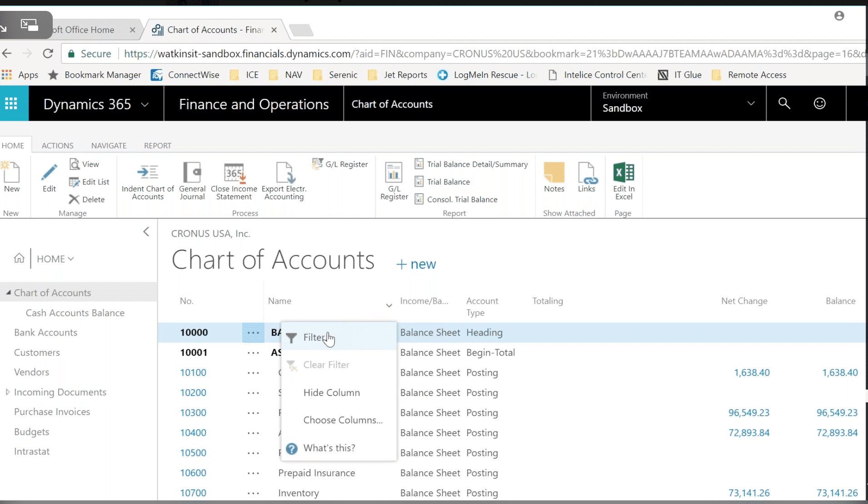This screenshot has width=868, height=504.
Task: Open G/L Register in Process group
Action: (x=340, y=164)
